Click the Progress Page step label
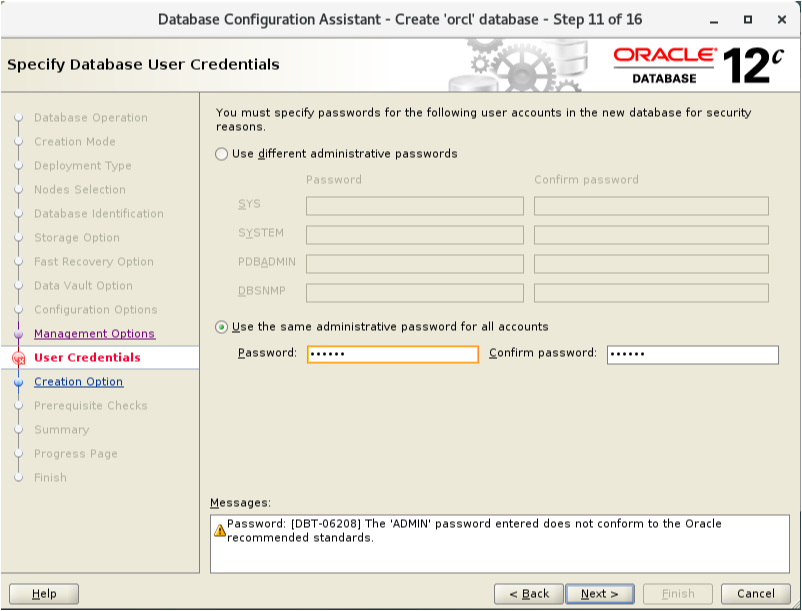 pyautogui.click(x=76, y=454)
